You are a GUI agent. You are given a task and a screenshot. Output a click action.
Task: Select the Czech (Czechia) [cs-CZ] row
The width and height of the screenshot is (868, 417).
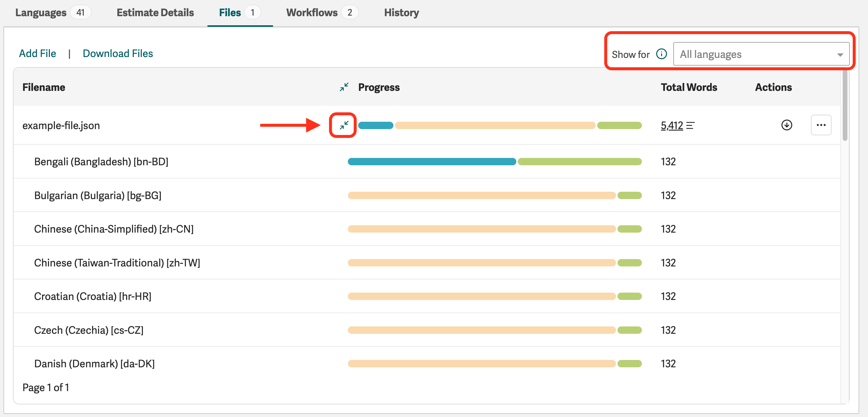click(427, 330)
